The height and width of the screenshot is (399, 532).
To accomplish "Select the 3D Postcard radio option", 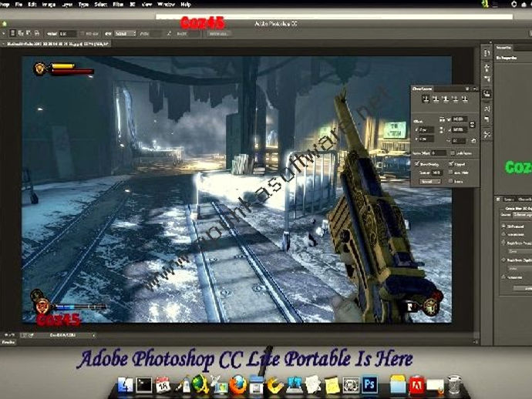I will click(x=503, y=226).
